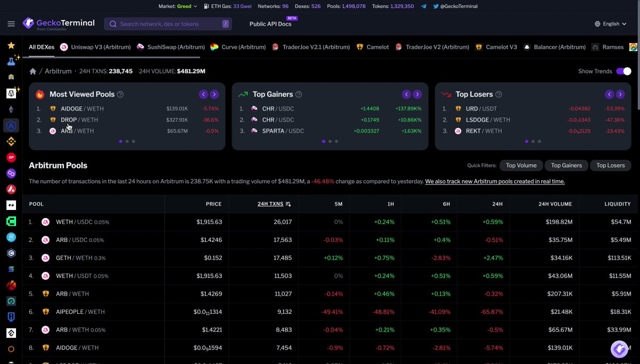Click the info icon beside the Top Gainers title
Image resolution: width=640 pixels, height=364 pixels.
(x=299, y=94)
